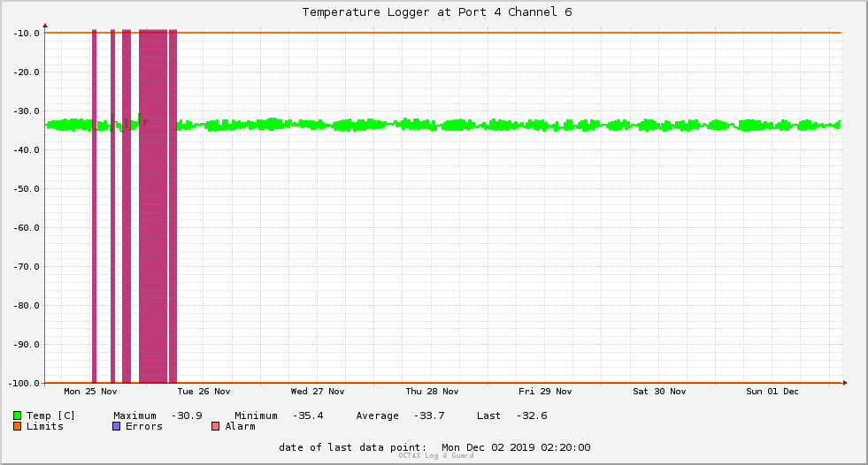Click the -80.0 y-axis label
868x465 pixels.
coord(27,305)
